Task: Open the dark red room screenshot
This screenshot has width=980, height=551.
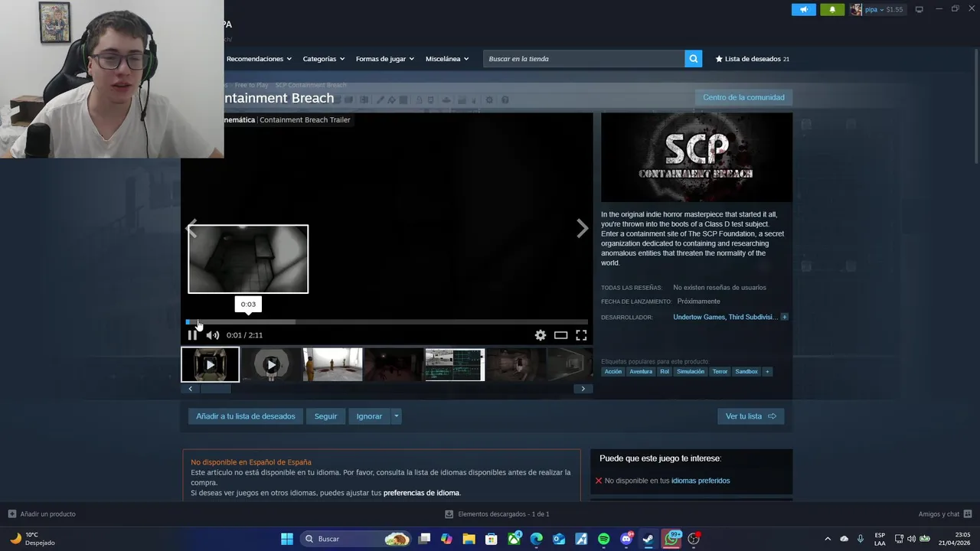Action: [x=394, y=365]
